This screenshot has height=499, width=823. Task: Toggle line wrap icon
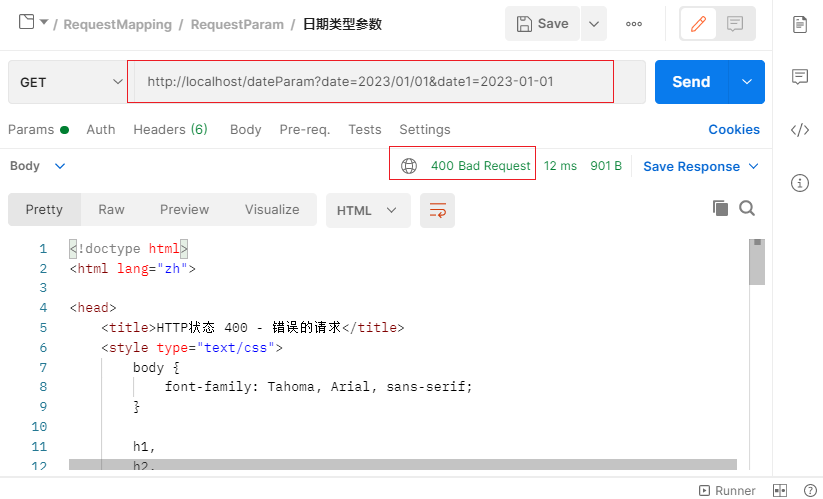[437, 210]
